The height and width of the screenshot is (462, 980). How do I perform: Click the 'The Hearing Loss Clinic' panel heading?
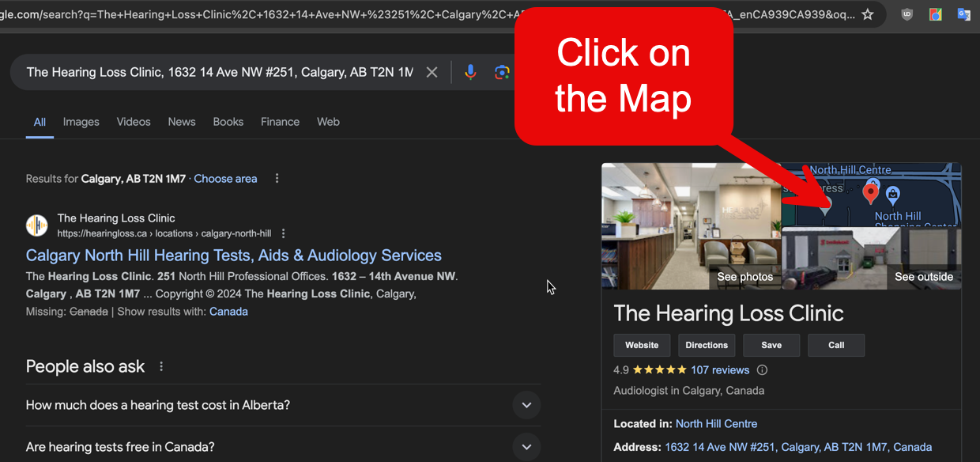click(x=729, y=313)
